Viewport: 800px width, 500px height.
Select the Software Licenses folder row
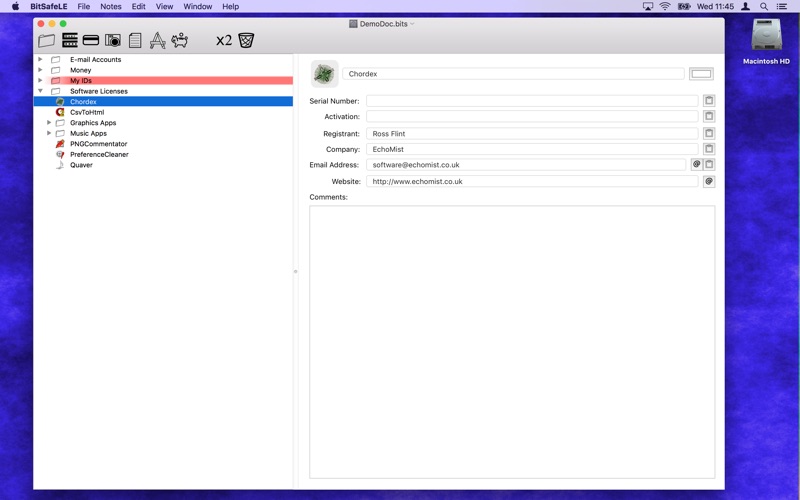click(163, 91)
